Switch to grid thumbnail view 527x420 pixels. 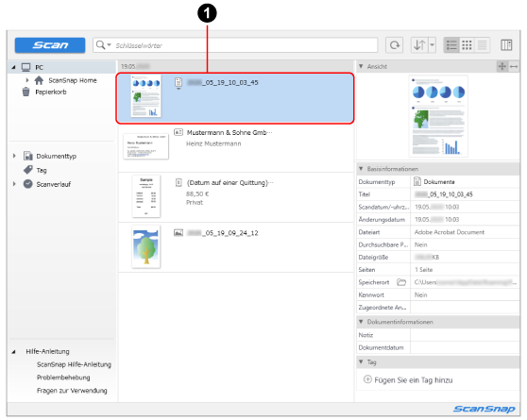tap(467, 45)
